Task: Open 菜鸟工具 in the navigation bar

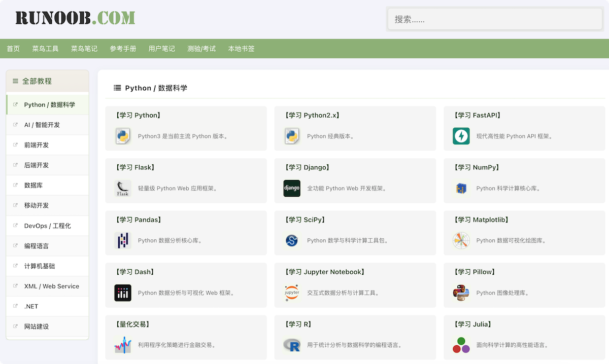Action: click(x=45, y=49)
